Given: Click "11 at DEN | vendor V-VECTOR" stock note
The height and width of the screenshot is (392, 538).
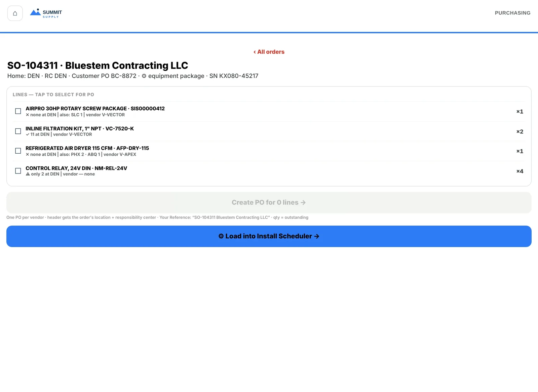Looking at the screenshot, I should pyautogui.click(x=59, y=134).
